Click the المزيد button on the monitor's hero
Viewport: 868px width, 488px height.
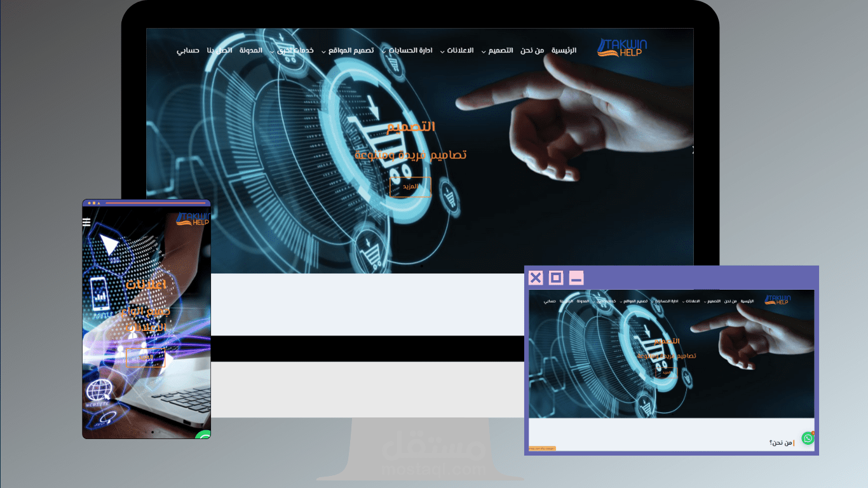point(410,187)
